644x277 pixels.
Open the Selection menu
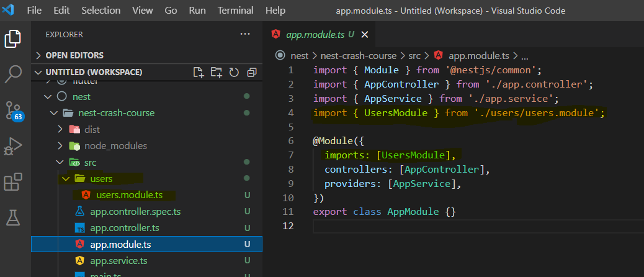101,11
